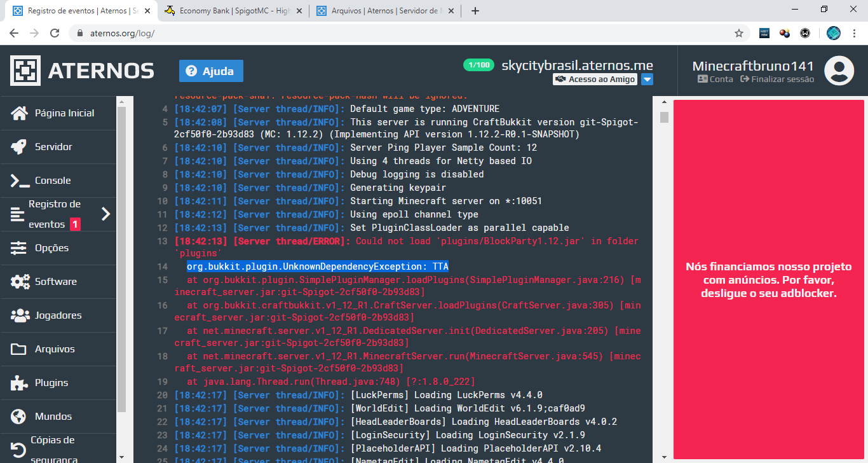868x463 pixels.
Task: Click the Chrome profile avatar icon
Action: (833, 33)
